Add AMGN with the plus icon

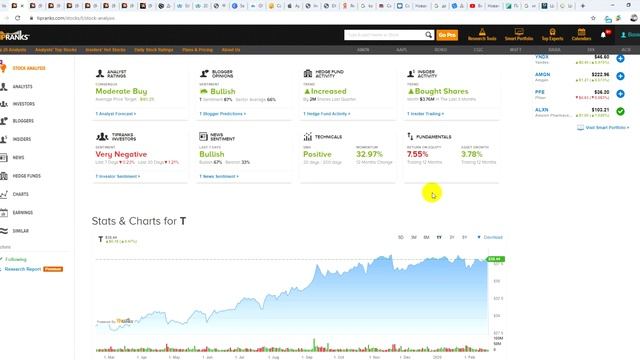pyautogui.click(x=620, y=76)
